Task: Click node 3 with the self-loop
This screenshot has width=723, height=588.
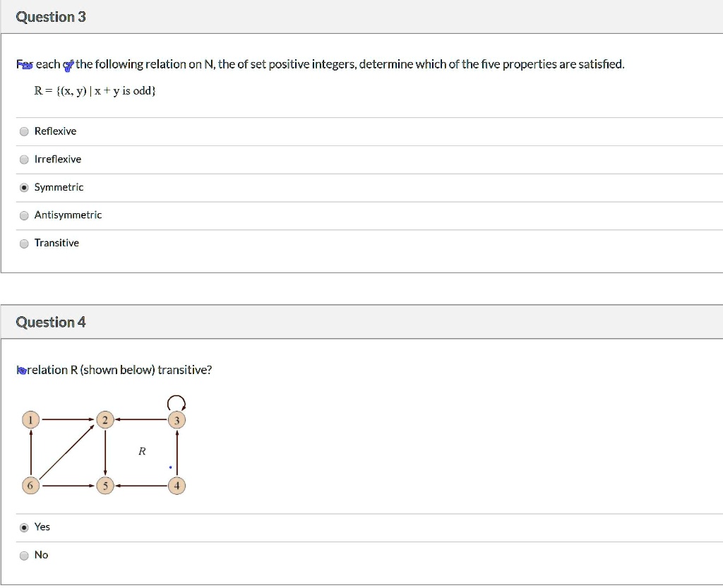Action: [177, 419]
